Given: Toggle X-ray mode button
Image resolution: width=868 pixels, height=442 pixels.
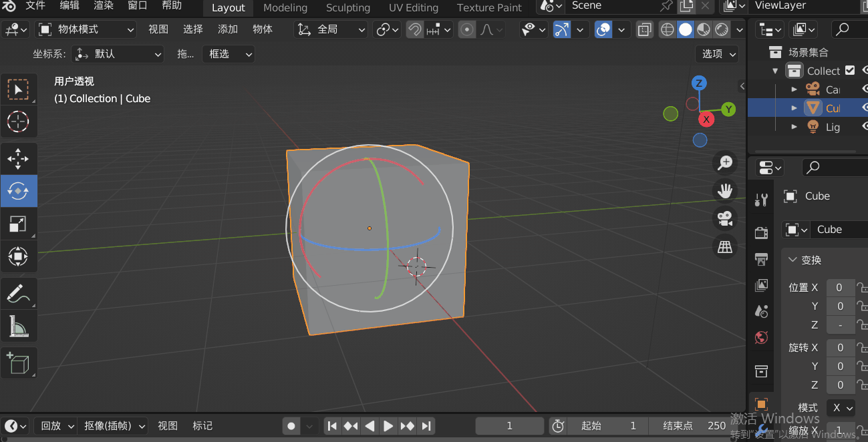Looking at the screenshot, I should coord(644,29).
